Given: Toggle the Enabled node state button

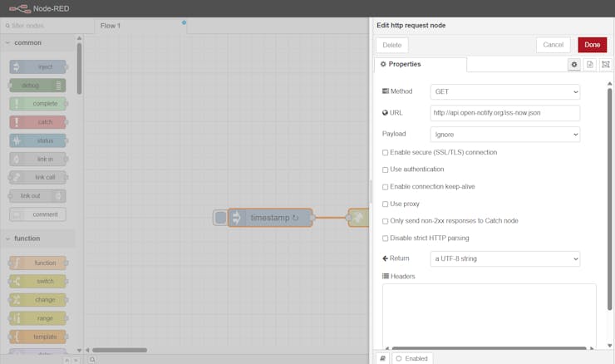Looking at the screenshot, I should 412,358.
